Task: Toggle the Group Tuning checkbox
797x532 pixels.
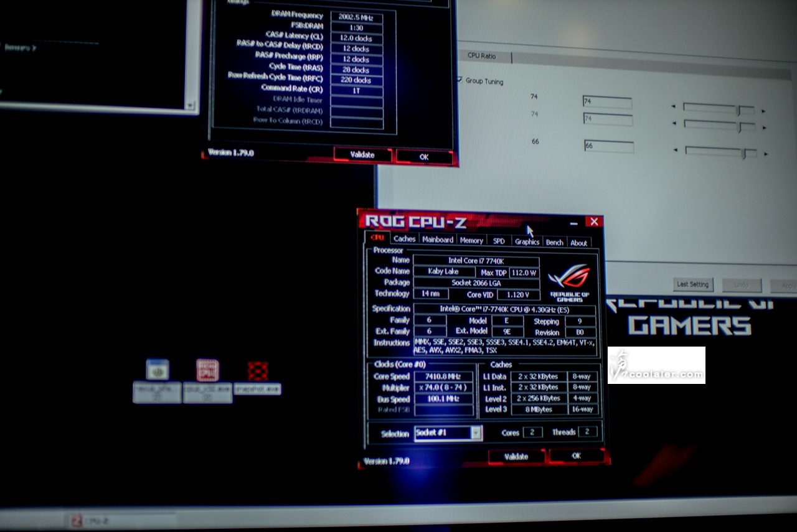Action: coord(459,80)
